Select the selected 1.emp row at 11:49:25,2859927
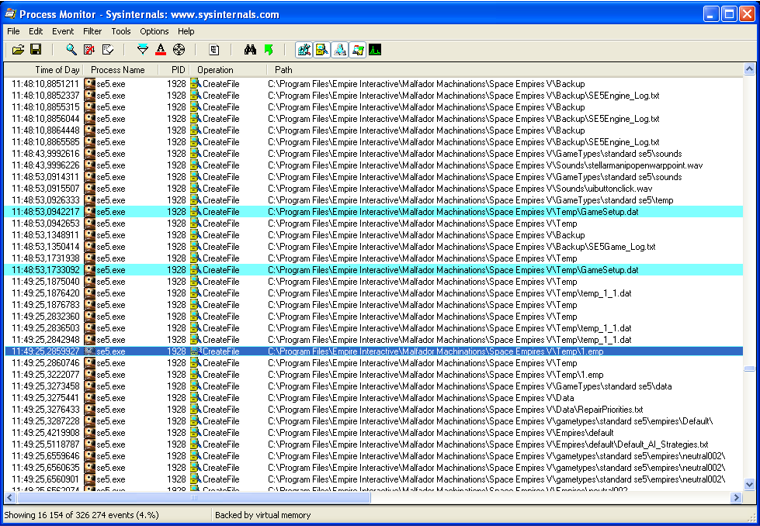This screenshot has height=526, width=760. pos(373,351)
